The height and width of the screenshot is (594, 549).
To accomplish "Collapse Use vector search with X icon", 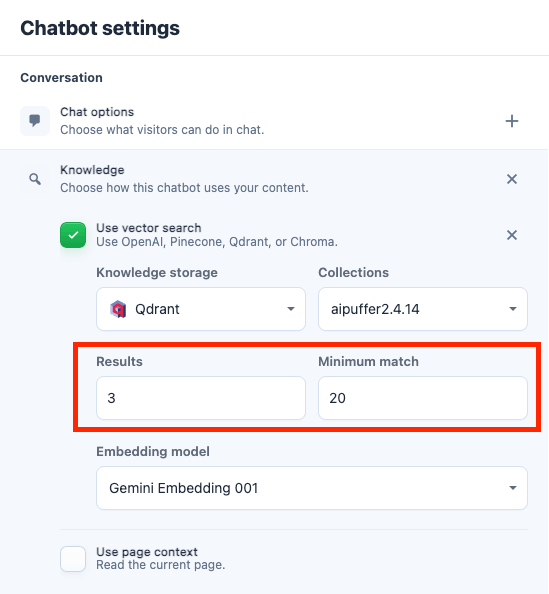I will [512, 235].
